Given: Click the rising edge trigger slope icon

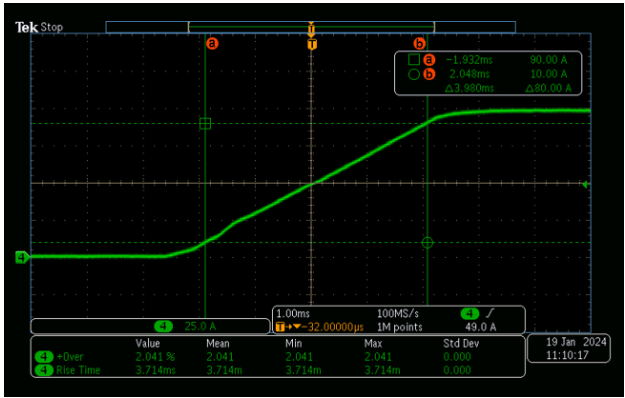Looking at the screenshot, I should tap(489, 313).
